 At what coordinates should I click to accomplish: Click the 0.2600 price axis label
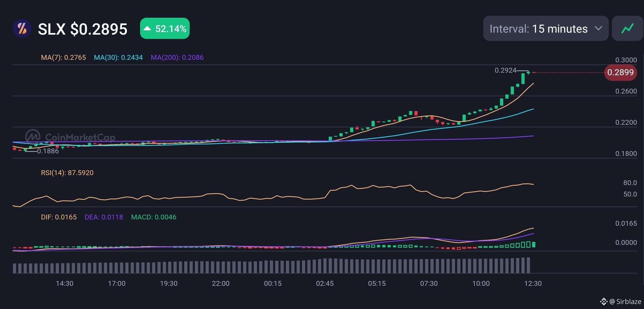point(626,91)
